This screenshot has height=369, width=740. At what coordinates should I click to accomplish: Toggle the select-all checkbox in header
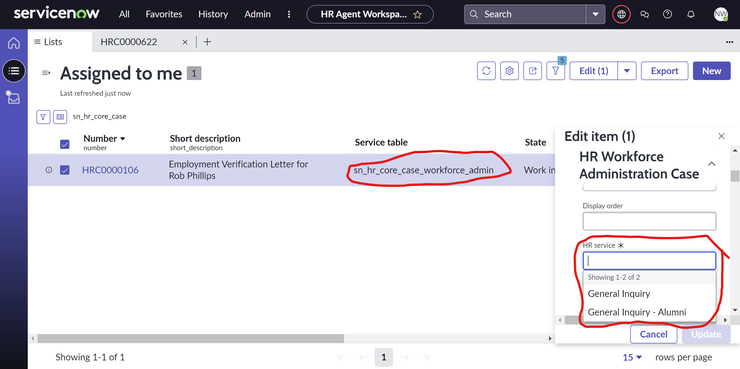tap(65, 144)
